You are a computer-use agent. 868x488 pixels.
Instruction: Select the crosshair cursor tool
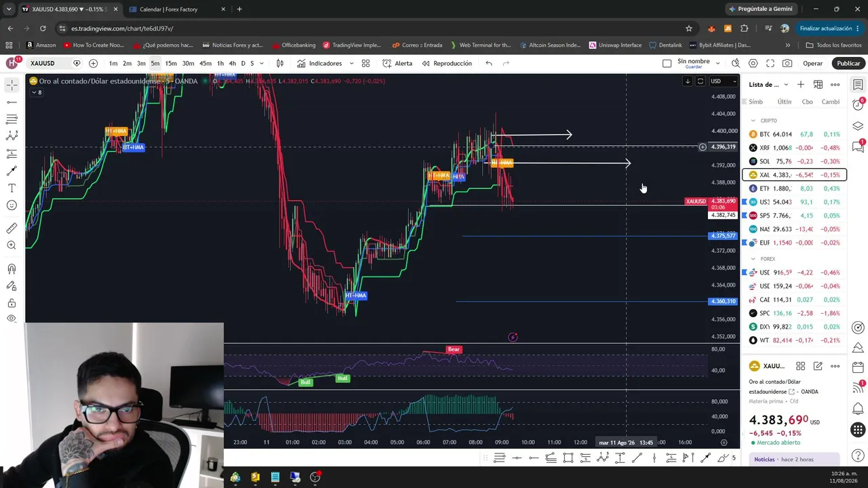(x=12, y=85)
